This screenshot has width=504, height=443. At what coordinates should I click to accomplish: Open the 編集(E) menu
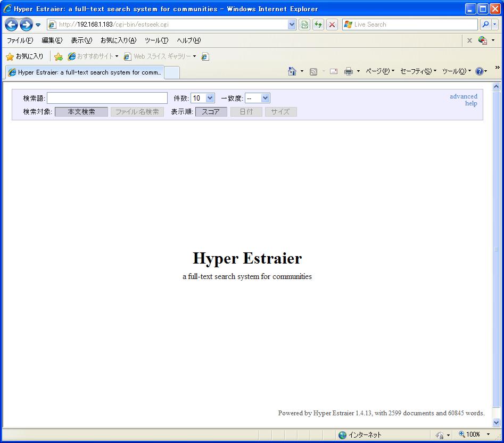(52, 40)
